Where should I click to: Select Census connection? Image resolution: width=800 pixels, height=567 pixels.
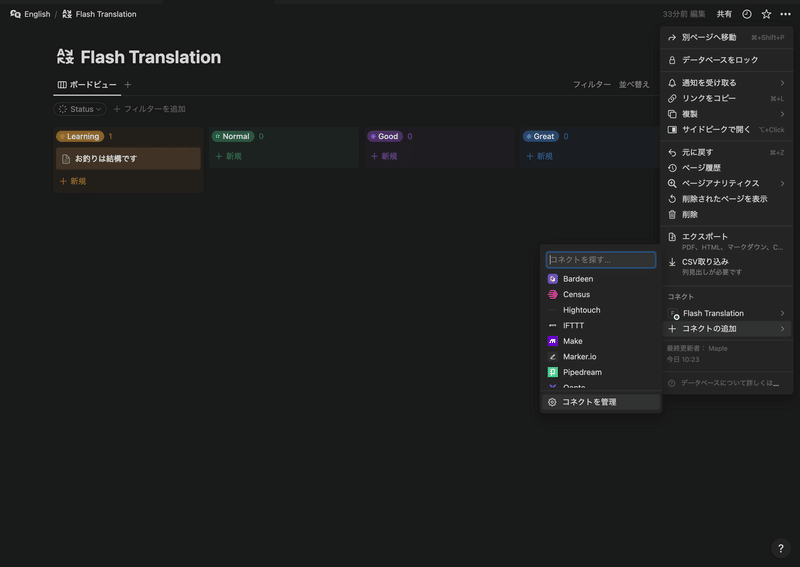(601, 294)
